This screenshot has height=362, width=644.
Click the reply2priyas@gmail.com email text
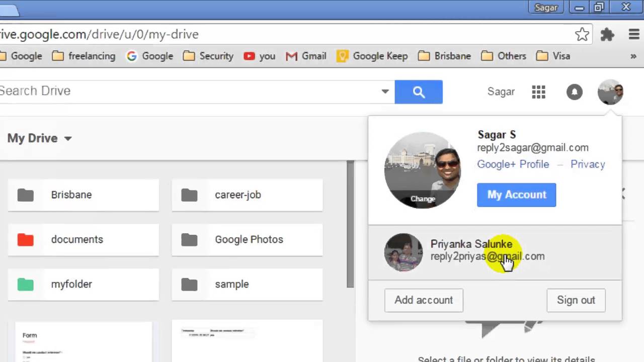click(488, 256)
